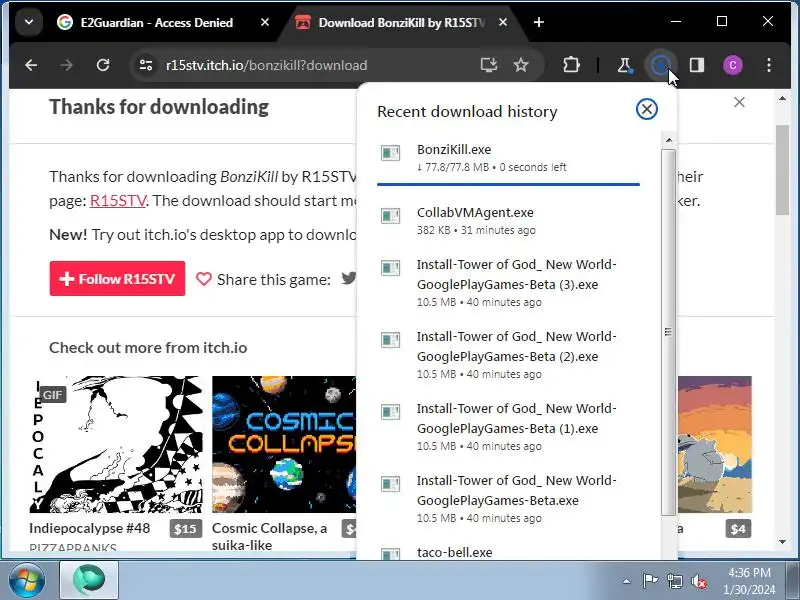Close the Download BonziKill tab
The width and height of the screenshot is (800, 600).
tap(503, 22)
